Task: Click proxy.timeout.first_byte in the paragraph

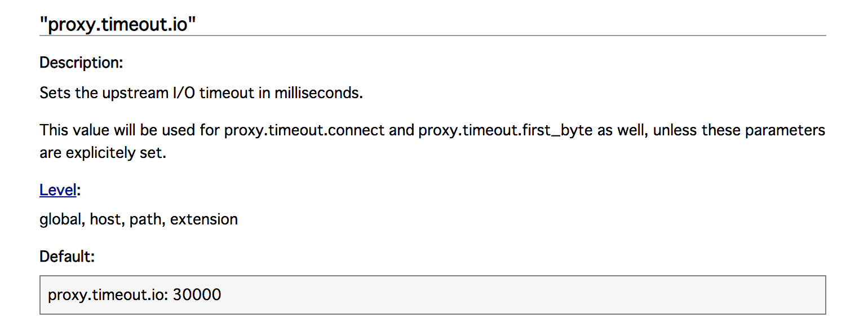Action: pos(505,130)
